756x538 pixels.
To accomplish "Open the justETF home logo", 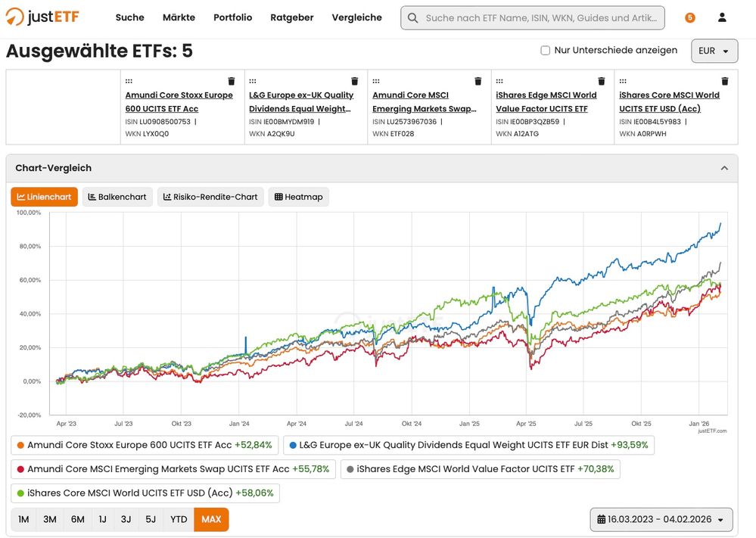I will click(42, 17).
